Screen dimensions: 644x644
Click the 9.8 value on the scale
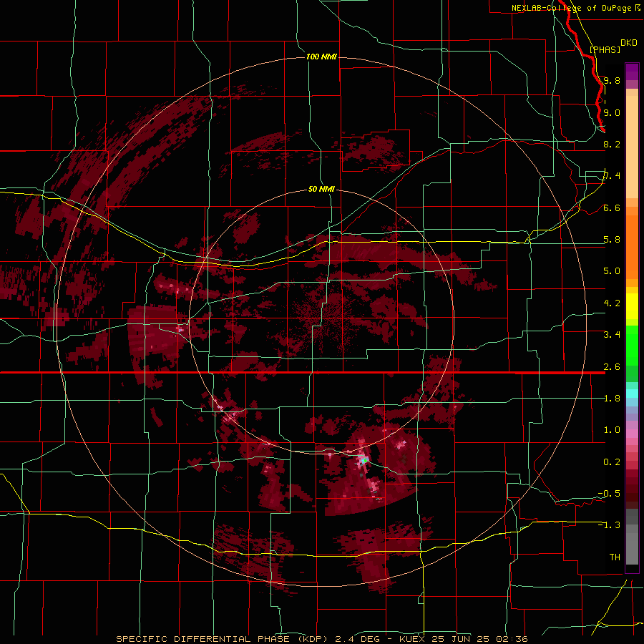click(612, 80)
